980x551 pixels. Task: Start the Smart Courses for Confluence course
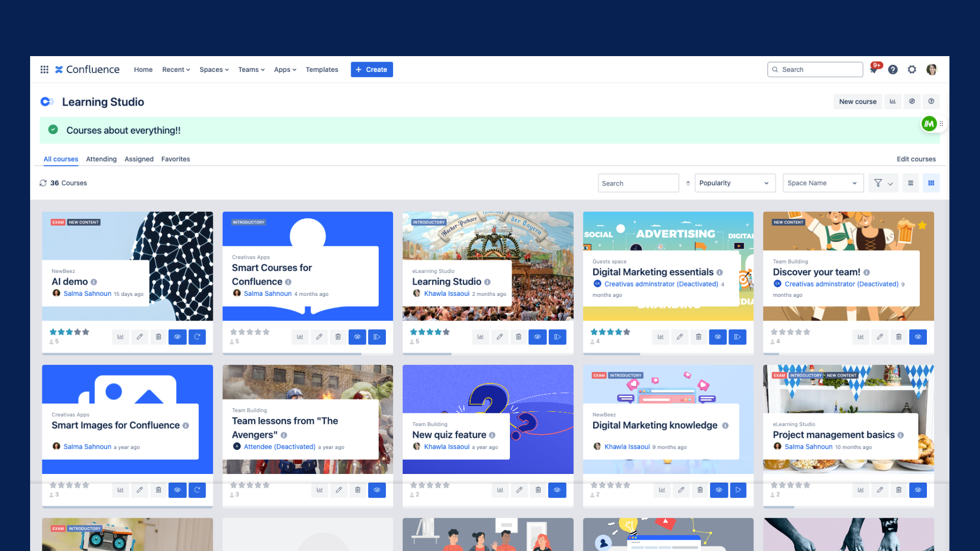(x=377, y=337)
